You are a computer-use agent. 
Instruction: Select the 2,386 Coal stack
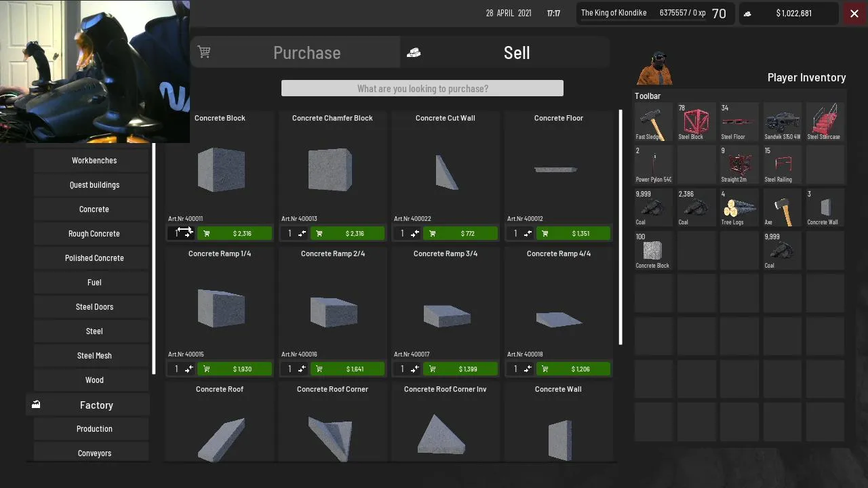pos(696,207)
